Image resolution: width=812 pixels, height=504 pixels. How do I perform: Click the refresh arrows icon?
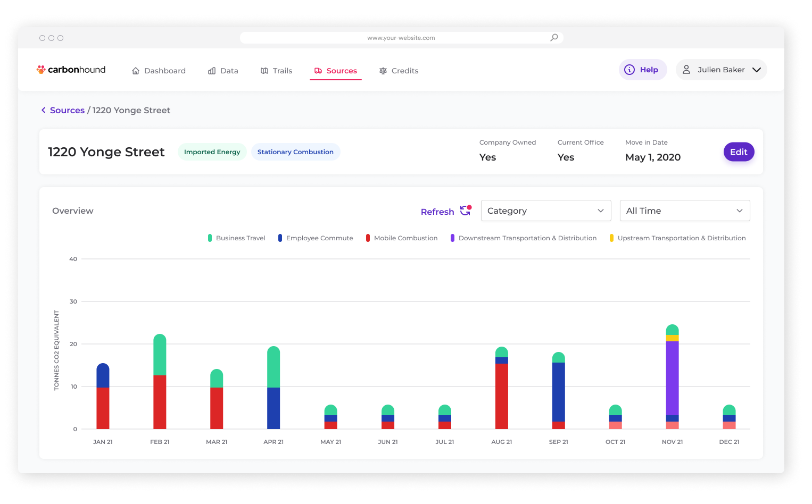click(466, 211)
